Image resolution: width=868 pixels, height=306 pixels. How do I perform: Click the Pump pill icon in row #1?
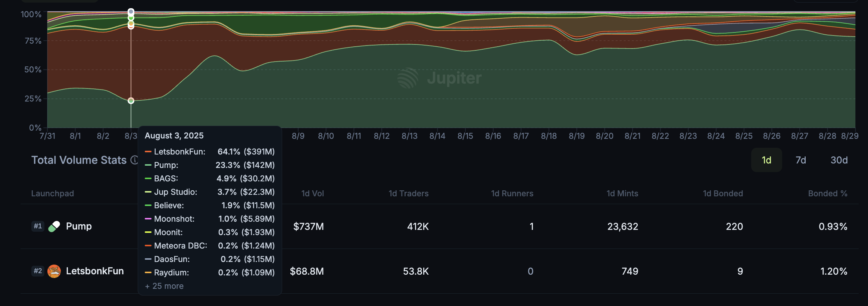point(54,227)
